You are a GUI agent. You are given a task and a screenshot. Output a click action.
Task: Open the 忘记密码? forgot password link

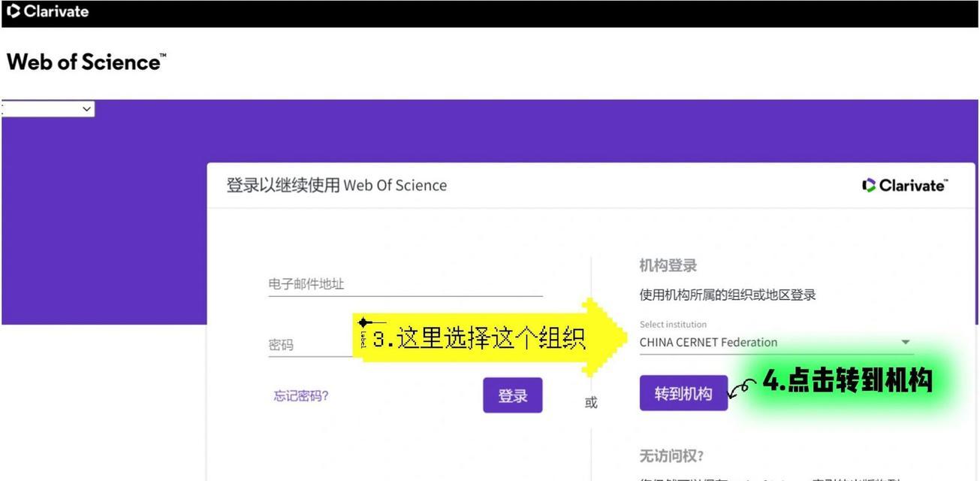(x=300, y=395)
